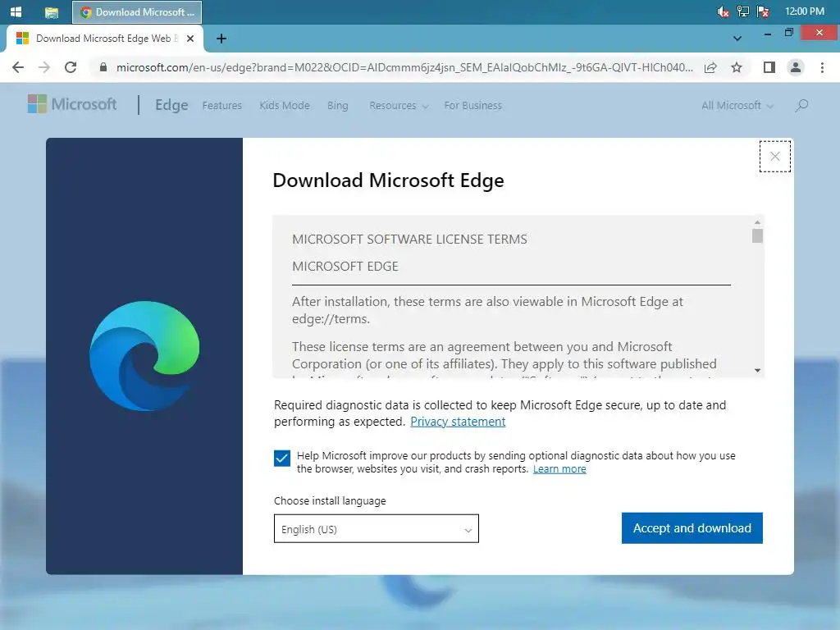Click the Download Microsoft Edge heading
840x630 pixels.
tap(388, 180)
